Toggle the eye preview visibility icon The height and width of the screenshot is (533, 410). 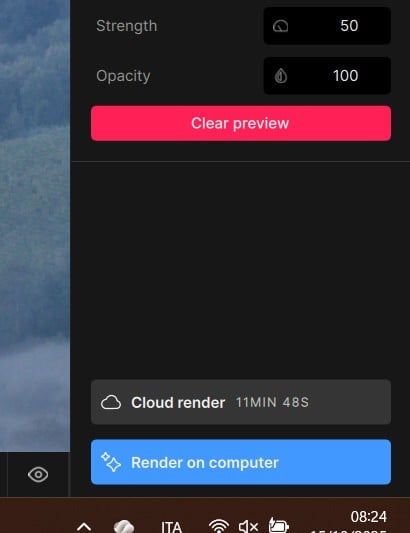click(38, 474)
